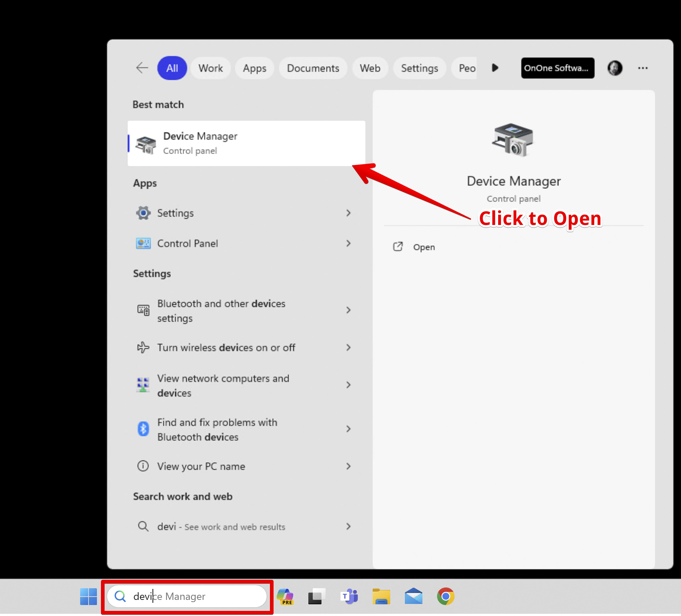Switch to the Apps filter tab

pos(255,68)
